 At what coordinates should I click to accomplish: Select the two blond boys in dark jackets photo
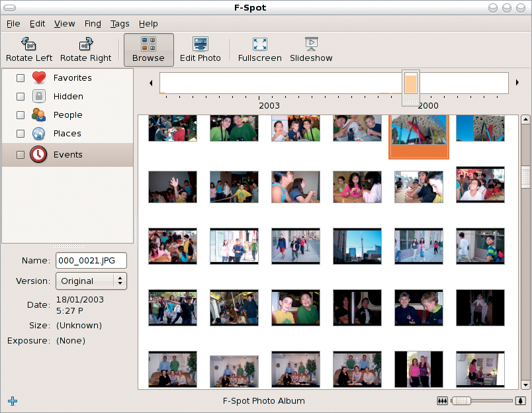(x=419, y=308)
